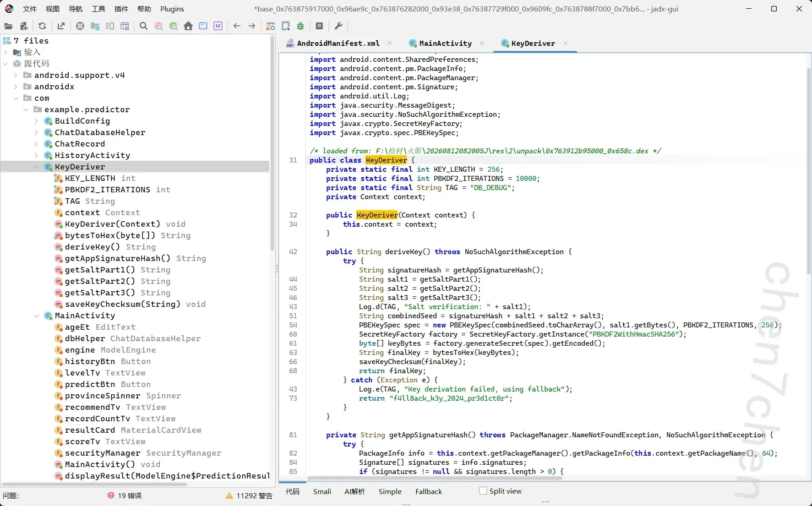Open the Plugins menu
Screen dimensions: 812x506
(172, 9)
